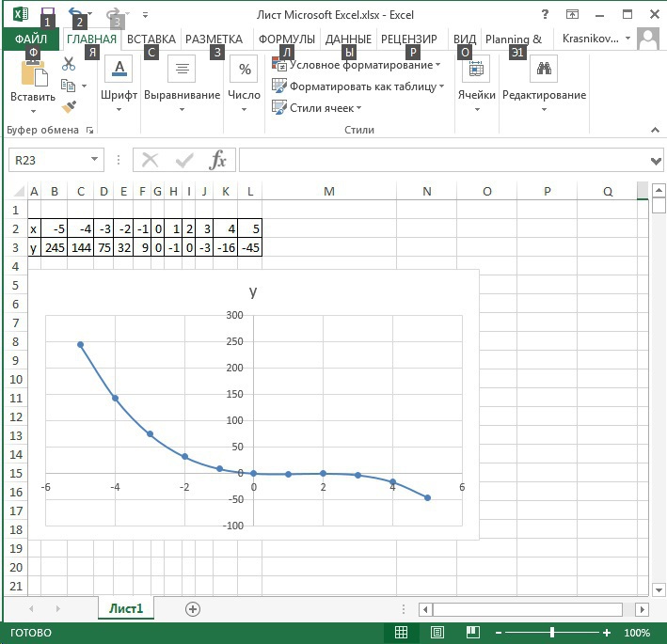This screenshot has width=667, height=644.
Task: Open the ВСТАВКА ribbon tab
Action: 151,39
